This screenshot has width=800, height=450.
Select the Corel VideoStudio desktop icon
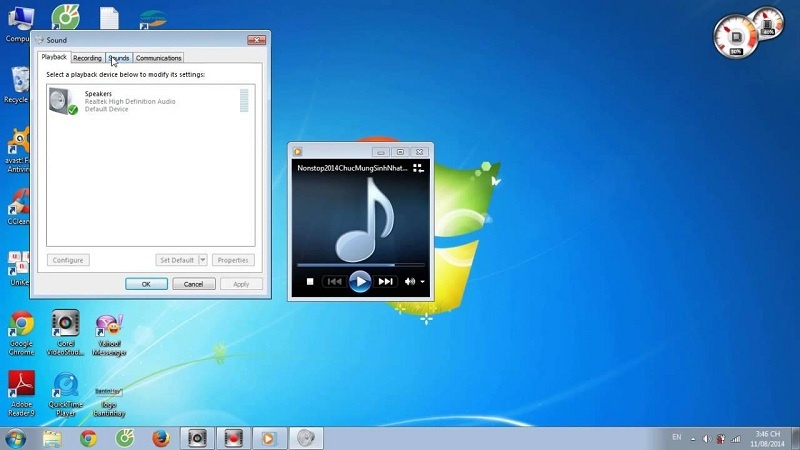(x=65, y=333)
